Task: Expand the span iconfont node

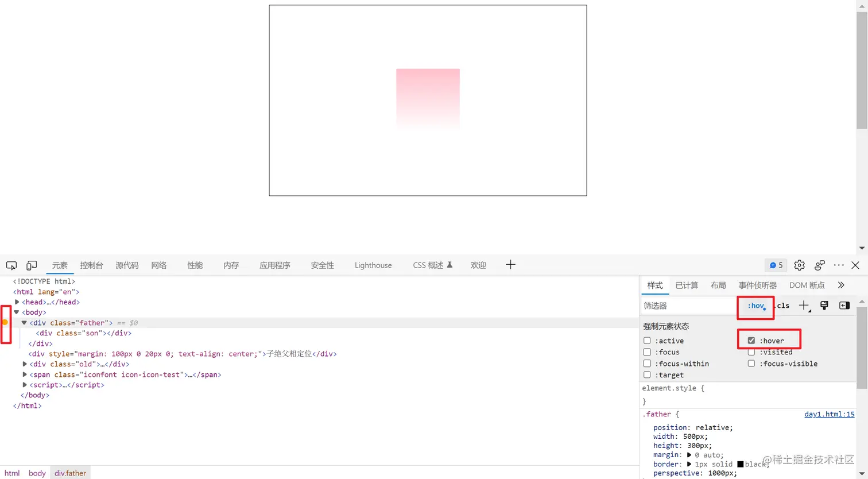Action: (25, 374)
